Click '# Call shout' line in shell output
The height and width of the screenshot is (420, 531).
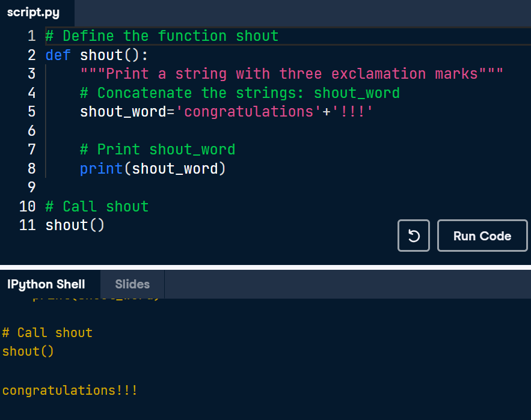pyautogui.click(x=48, y=333)
